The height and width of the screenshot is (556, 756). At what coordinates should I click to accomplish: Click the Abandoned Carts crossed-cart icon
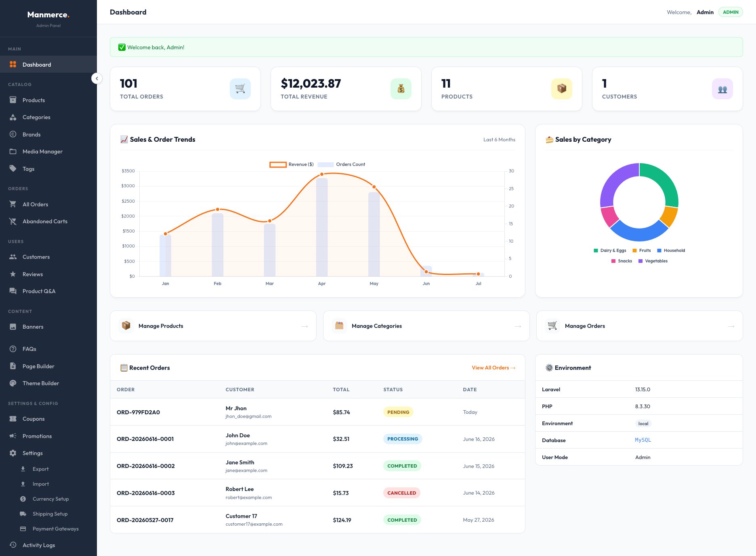(13, 221)
